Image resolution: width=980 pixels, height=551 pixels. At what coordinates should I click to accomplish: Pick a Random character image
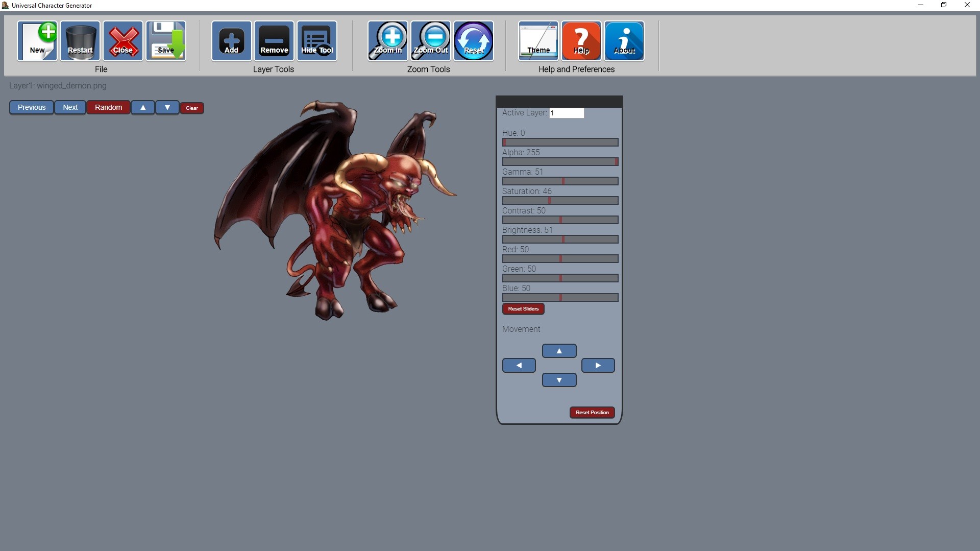click(x=108, y=107)
